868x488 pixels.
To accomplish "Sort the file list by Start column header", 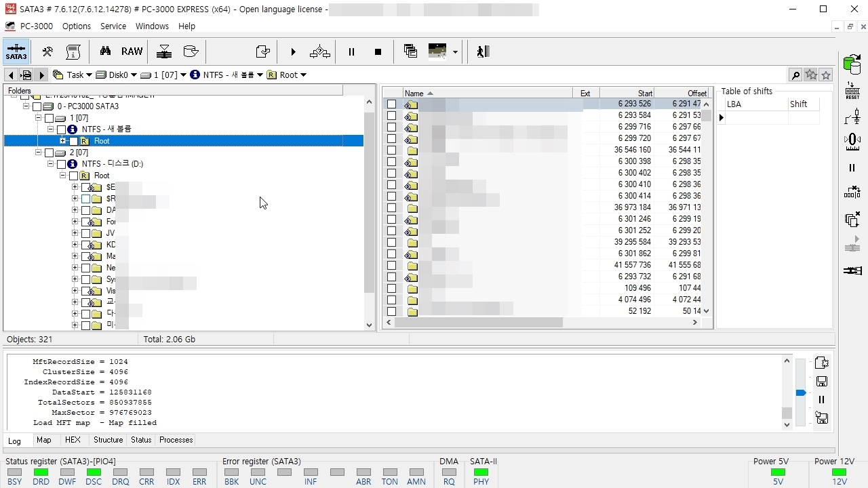I will tap(627, 94).
